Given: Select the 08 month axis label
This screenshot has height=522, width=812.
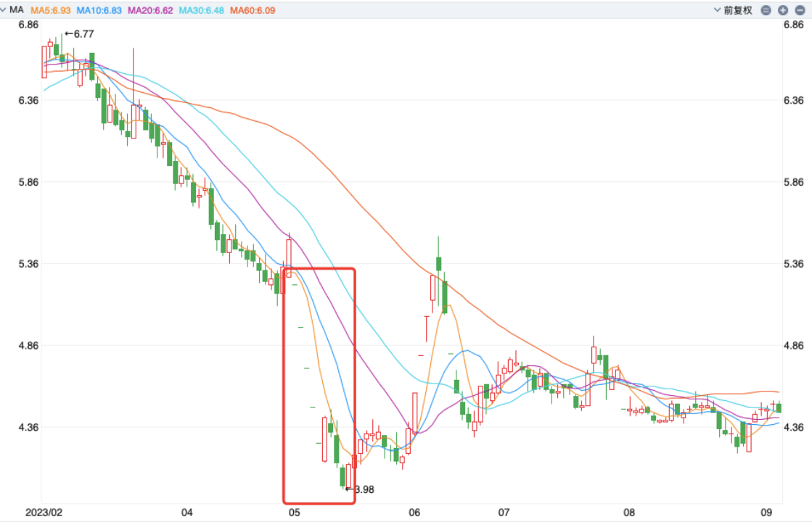Looking at the screenshot, I should coord(629,513).
